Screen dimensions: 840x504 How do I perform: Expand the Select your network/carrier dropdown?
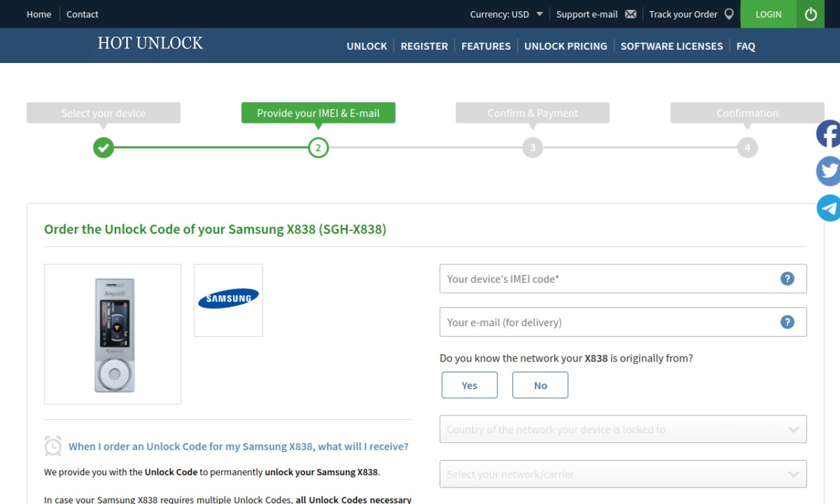click(x=623, y=474)
